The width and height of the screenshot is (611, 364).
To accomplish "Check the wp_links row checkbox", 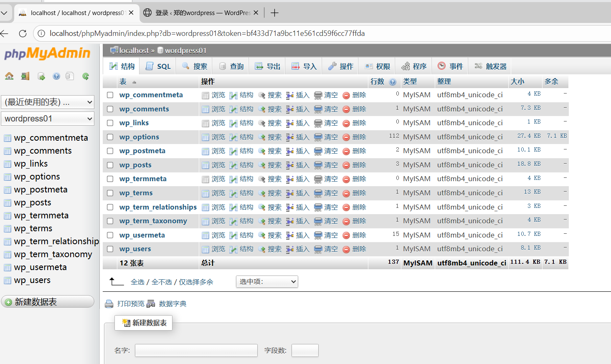I will tap(110, 123).
